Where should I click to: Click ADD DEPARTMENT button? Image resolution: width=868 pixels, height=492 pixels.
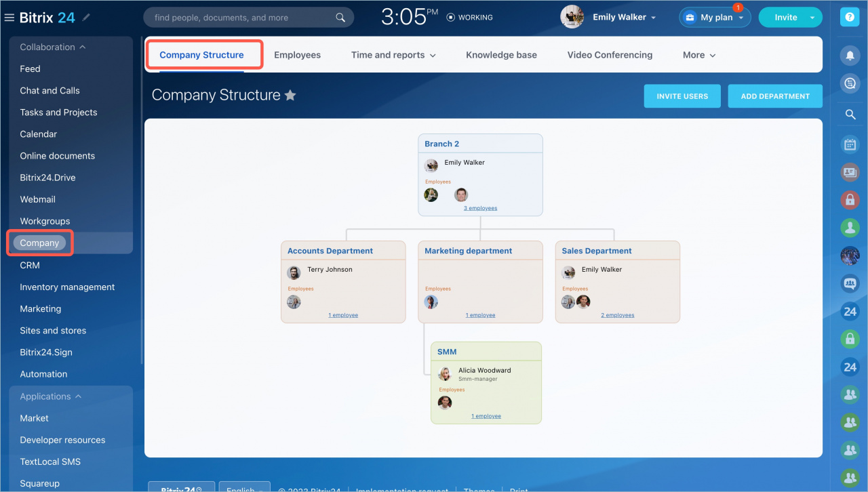pyautogui.click(x=775, y=96)
